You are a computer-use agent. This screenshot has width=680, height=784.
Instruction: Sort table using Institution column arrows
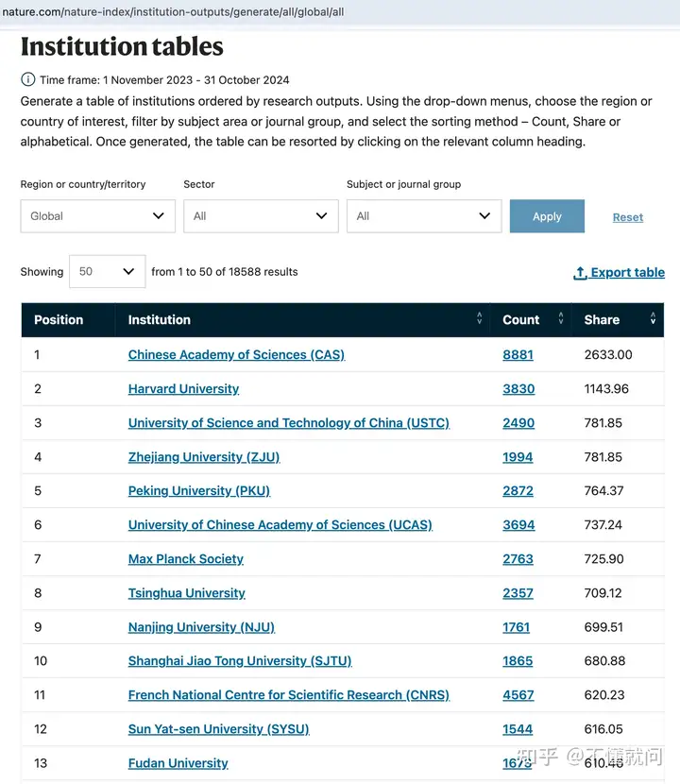(x=479, y=320)
